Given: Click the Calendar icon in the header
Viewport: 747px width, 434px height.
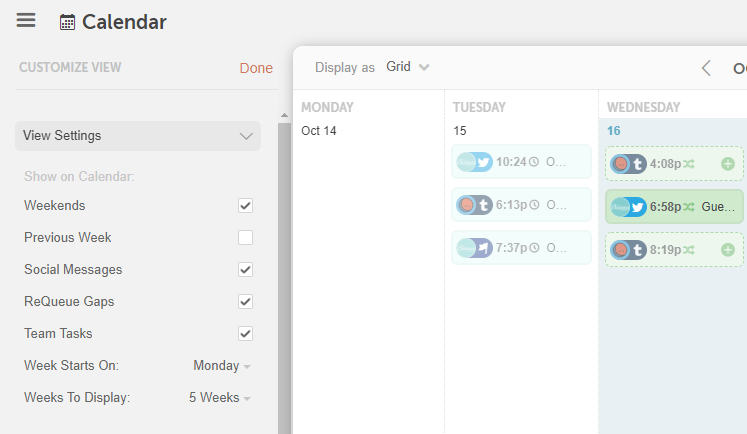Looking at the screenshot, I should (x=68, y=22).
